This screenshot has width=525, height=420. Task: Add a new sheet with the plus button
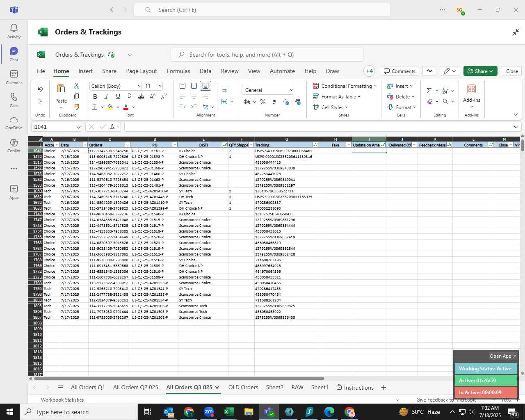[x=383, y=387]
